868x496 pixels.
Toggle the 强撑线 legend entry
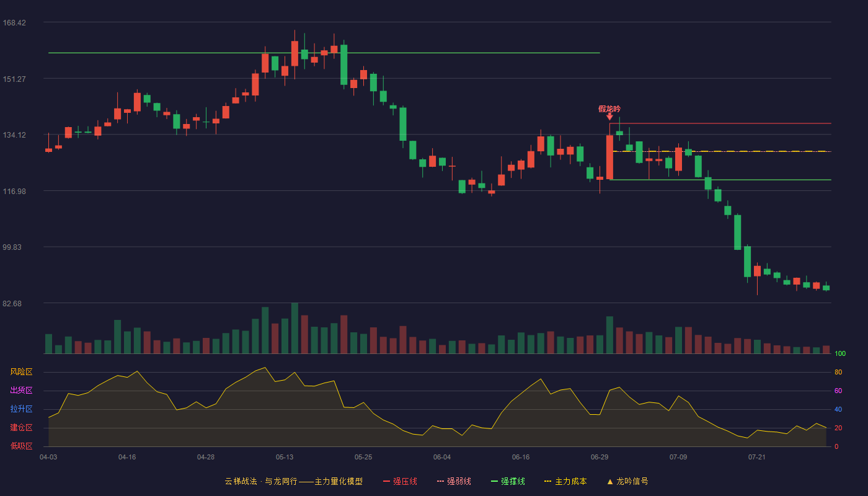coord(508,481)
